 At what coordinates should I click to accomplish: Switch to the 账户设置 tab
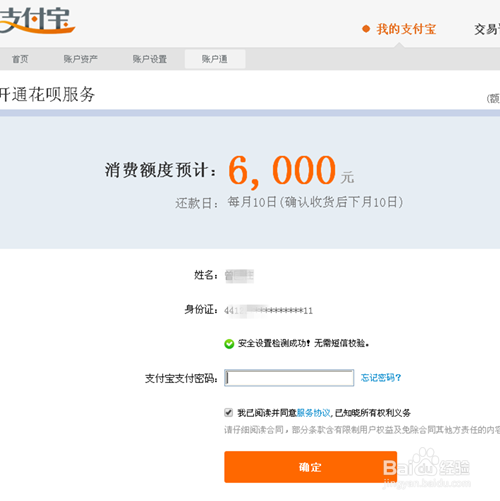point(150,59)
